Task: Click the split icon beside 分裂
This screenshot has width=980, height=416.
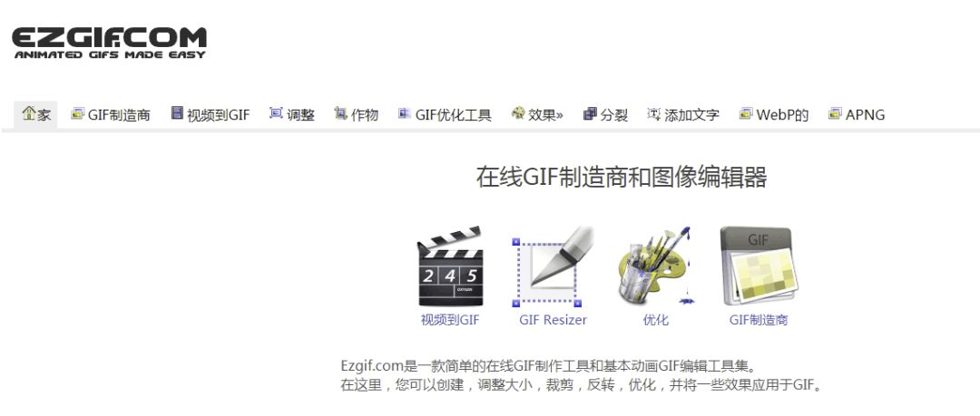Action: [590, 113]
